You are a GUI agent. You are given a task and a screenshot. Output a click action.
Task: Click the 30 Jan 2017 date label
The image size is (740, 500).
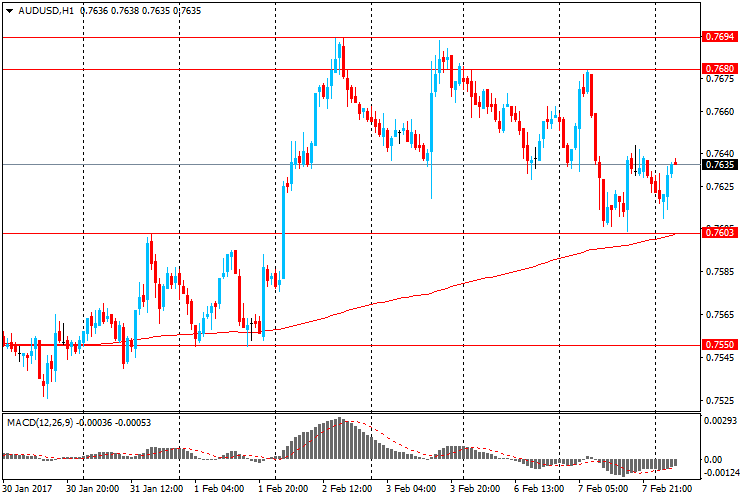click(x=27, y=488)
